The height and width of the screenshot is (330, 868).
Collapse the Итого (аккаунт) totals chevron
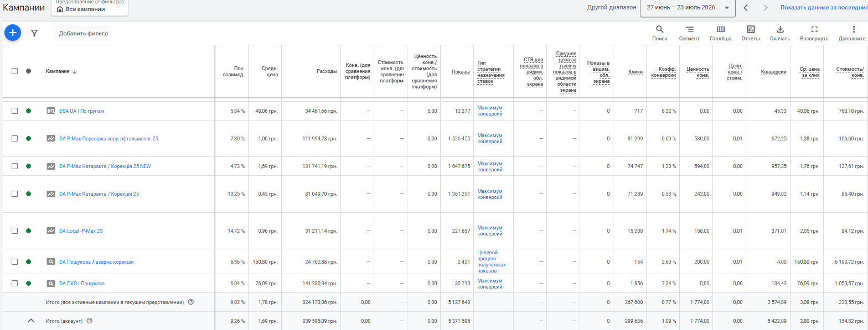coord(31,321)
